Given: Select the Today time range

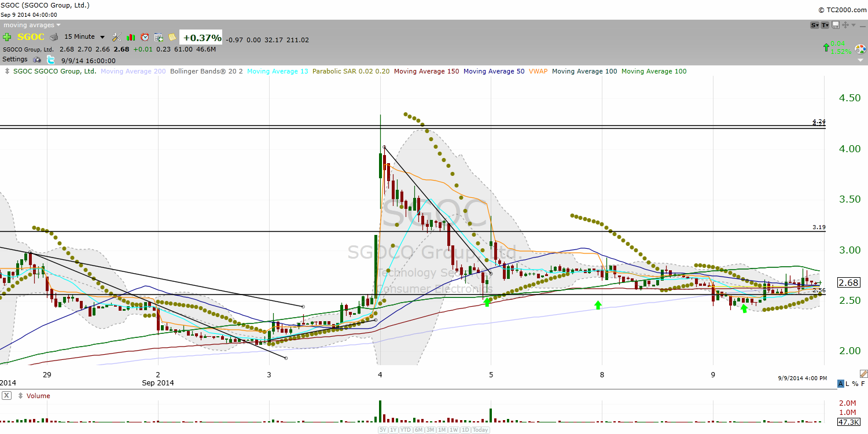Looking at the screenshot, I should [x=480, y=429].
